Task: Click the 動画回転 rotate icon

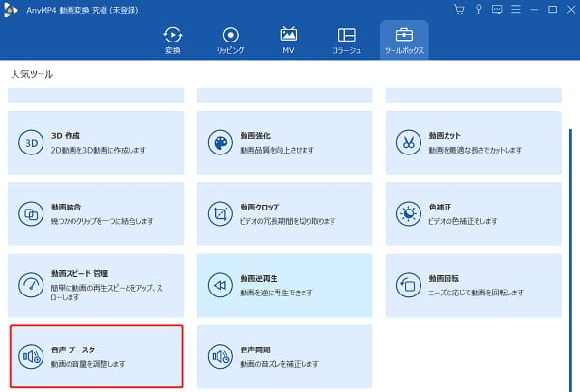Action: [x=409, y=285]
